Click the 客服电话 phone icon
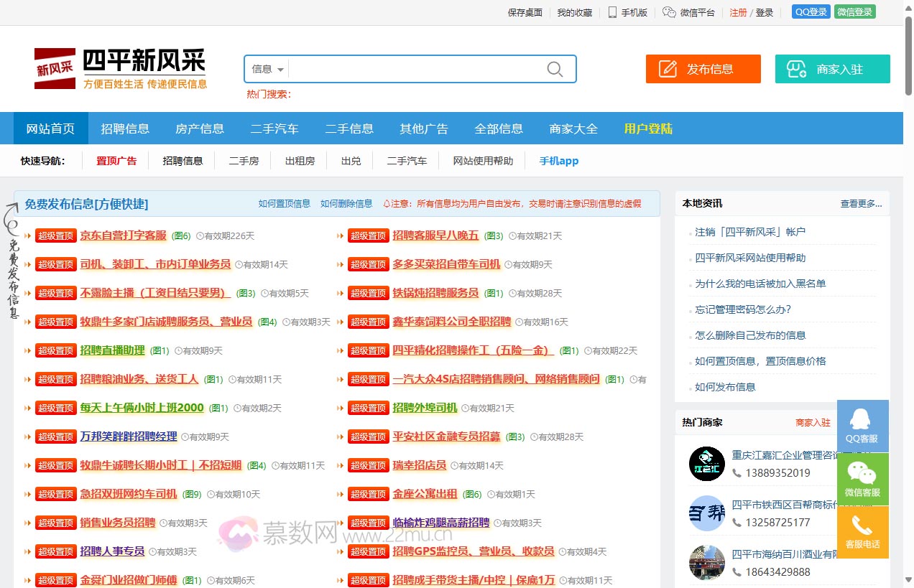 coord(862,526)
